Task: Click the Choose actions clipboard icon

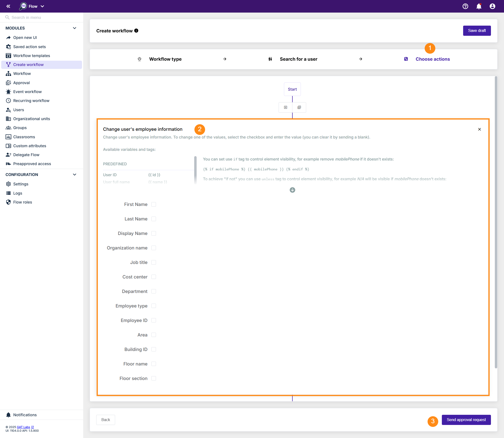Action: (x=406, y=59)
